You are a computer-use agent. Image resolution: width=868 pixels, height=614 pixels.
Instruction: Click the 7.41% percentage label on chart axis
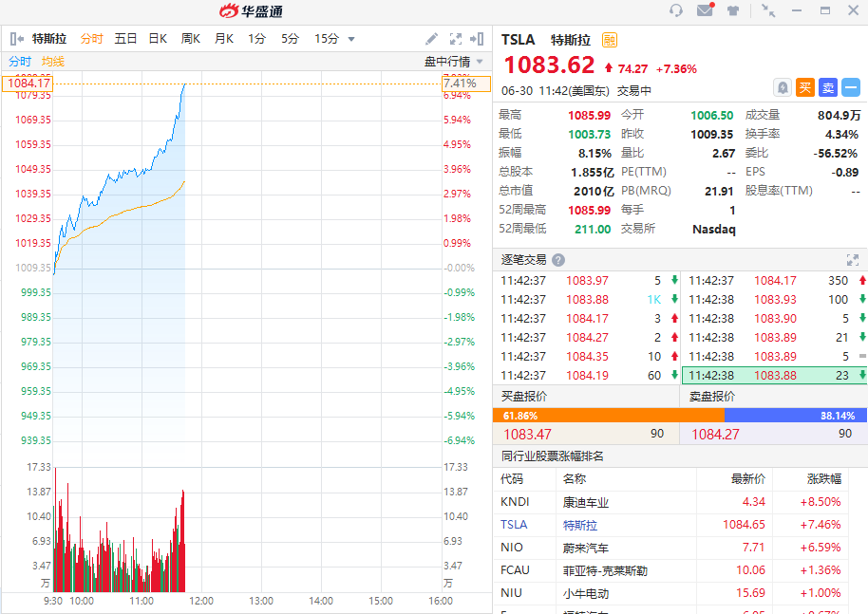[466, 84]
